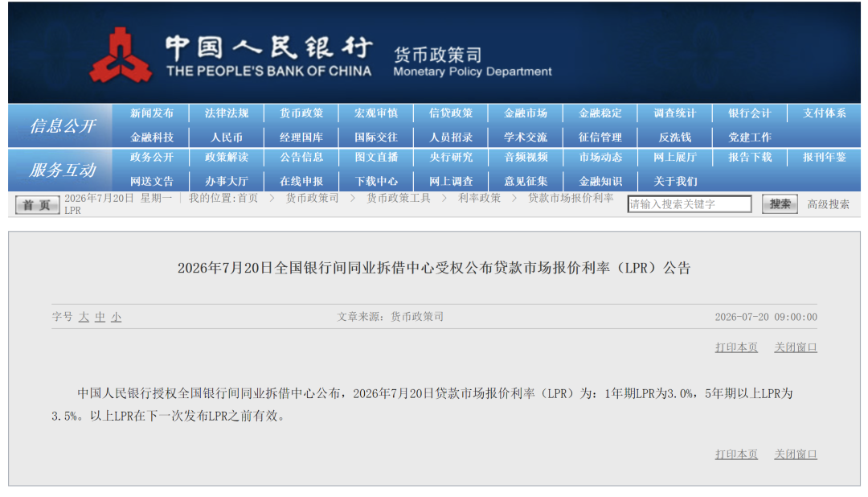
Task: Select 金融稳定 menu item
Action: [x=600, y=113]
